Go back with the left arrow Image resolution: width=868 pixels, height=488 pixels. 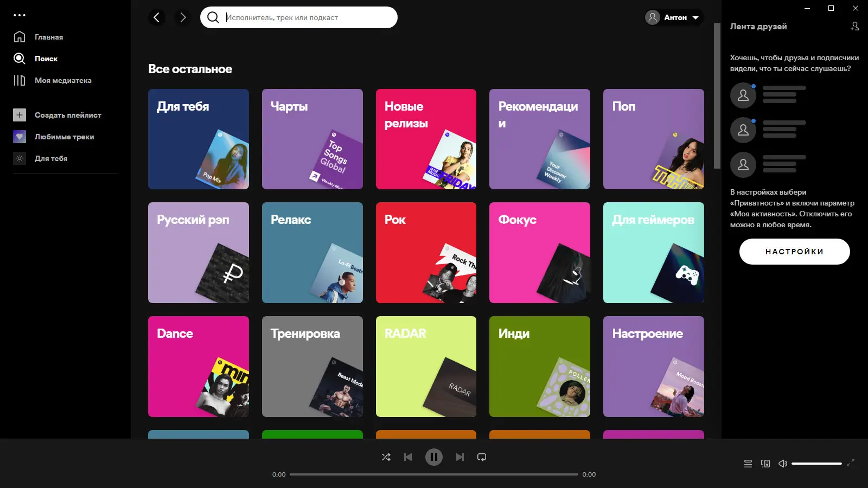[x=157, y=17]
